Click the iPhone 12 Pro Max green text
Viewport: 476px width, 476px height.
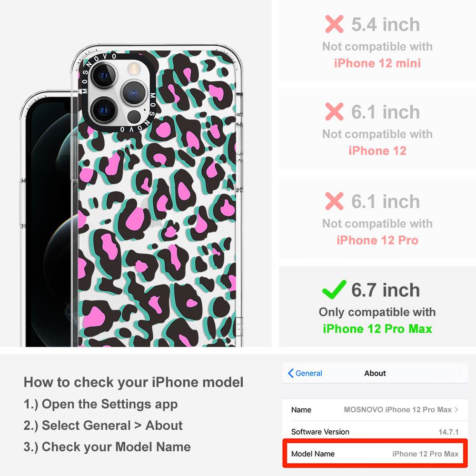click(377, 329)
